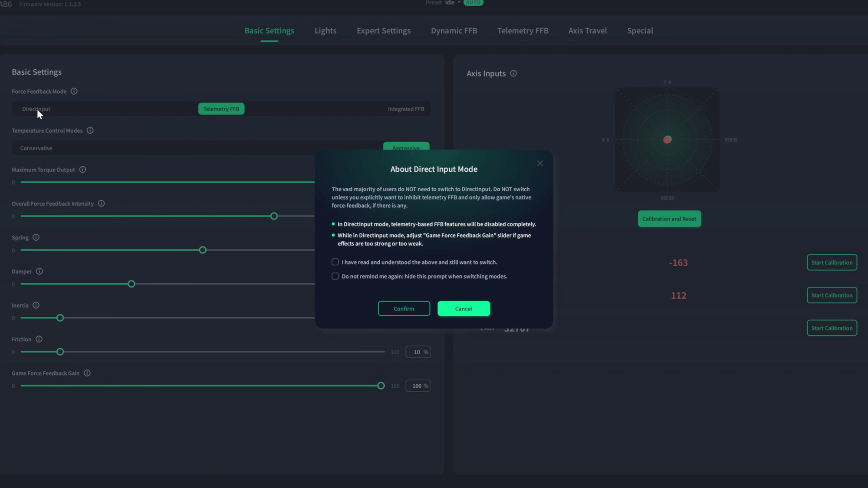Click the Friction percentage input field

[417, 352]
